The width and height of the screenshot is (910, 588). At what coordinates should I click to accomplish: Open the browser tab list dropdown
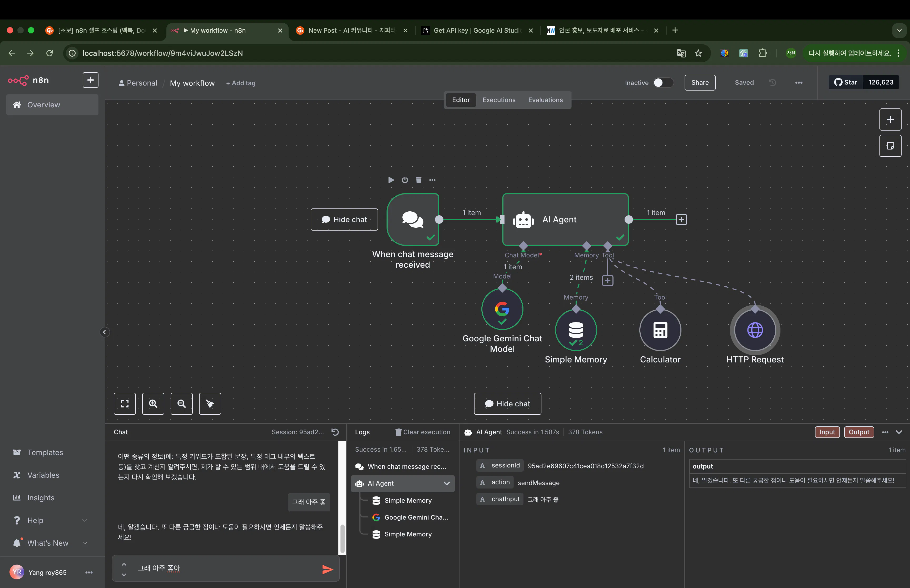pos(899,30)
